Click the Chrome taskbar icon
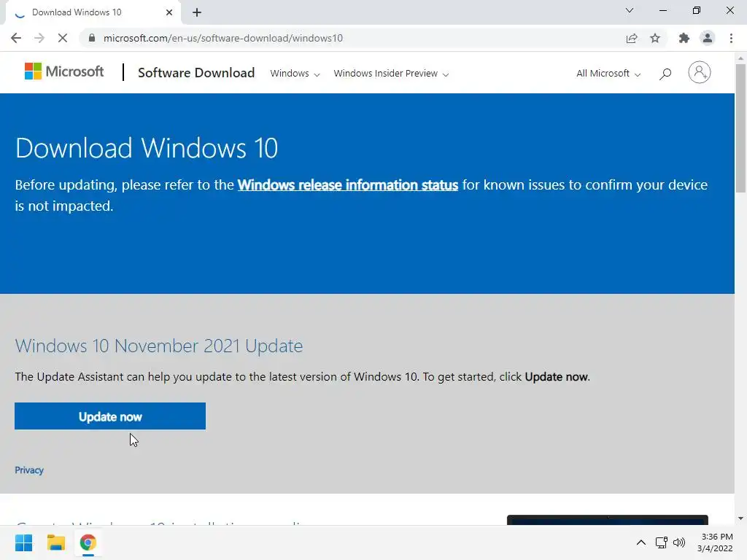 click(x=88, y=542)
